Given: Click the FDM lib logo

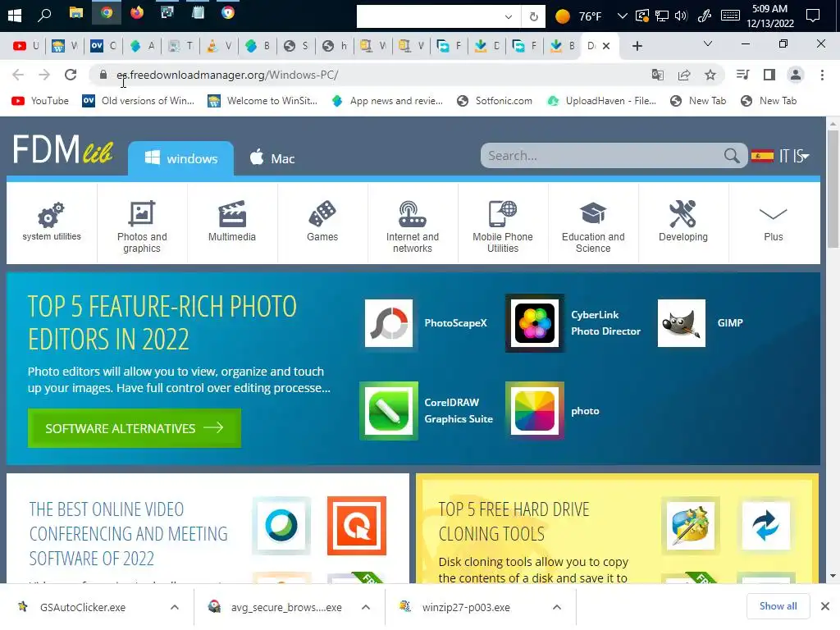Looking at the screenshot, I should click(x=63, y=149).
